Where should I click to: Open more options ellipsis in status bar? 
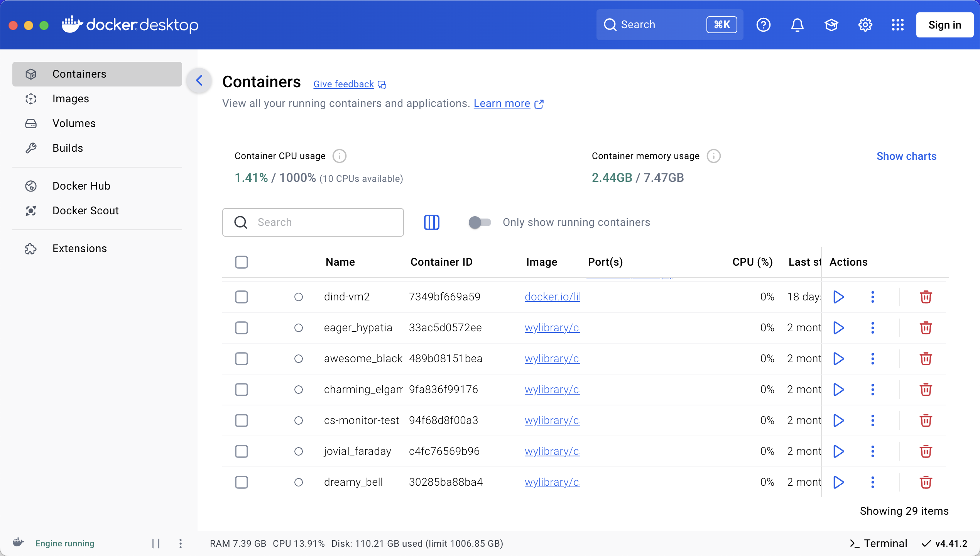coord(180,543)
